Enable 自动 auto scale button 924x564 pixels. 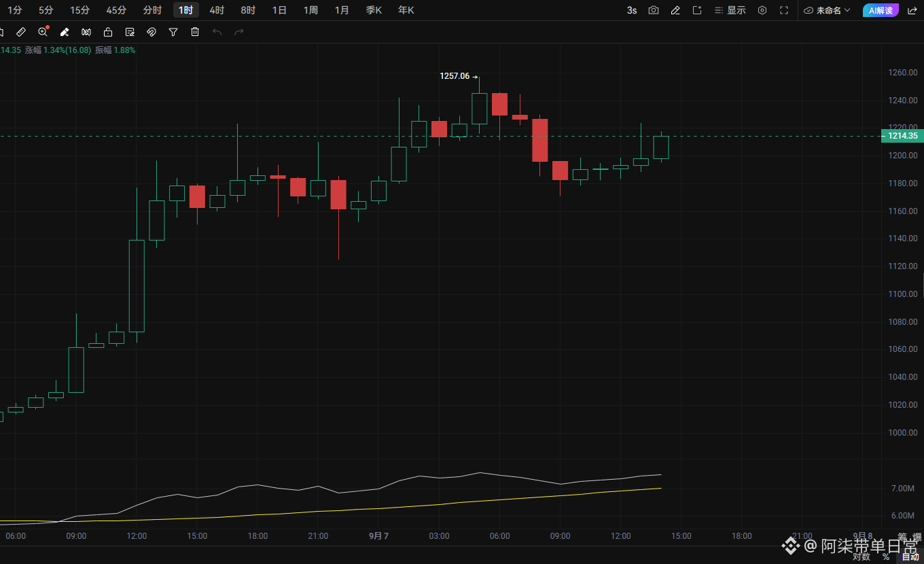pyautogui.click(x=910, y=557)
